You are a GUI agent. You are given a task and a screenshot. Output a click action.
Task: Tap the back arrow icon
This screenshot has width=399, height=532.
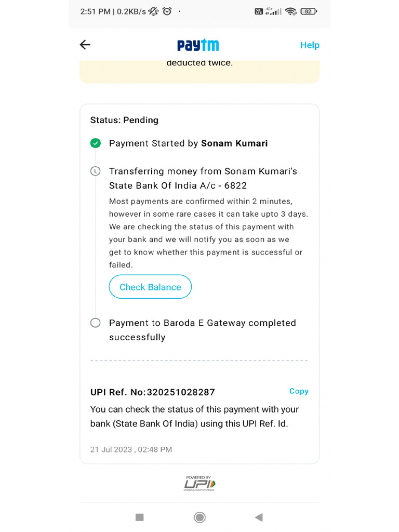click(x=85, y=45)
